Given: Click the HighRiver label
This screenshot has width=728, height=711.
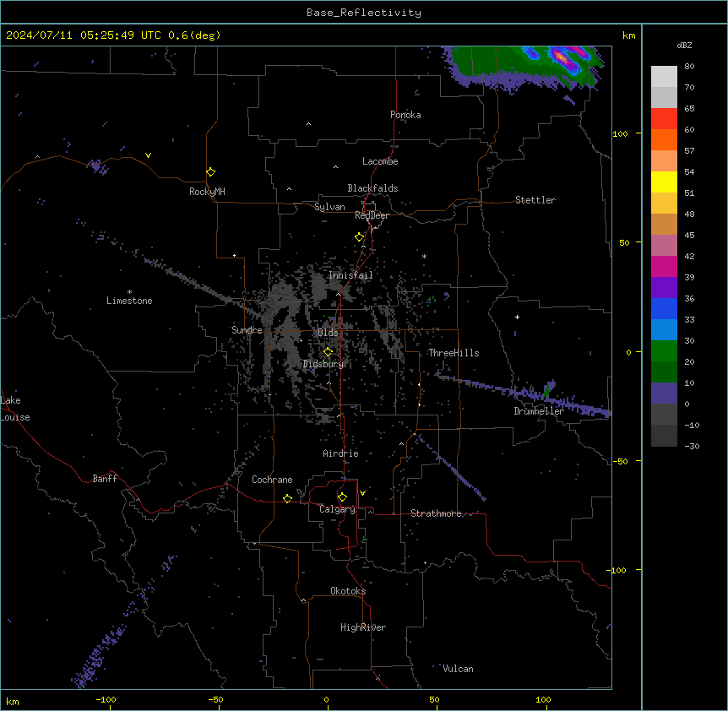Looking at the screenshot, I should [363, 627].
